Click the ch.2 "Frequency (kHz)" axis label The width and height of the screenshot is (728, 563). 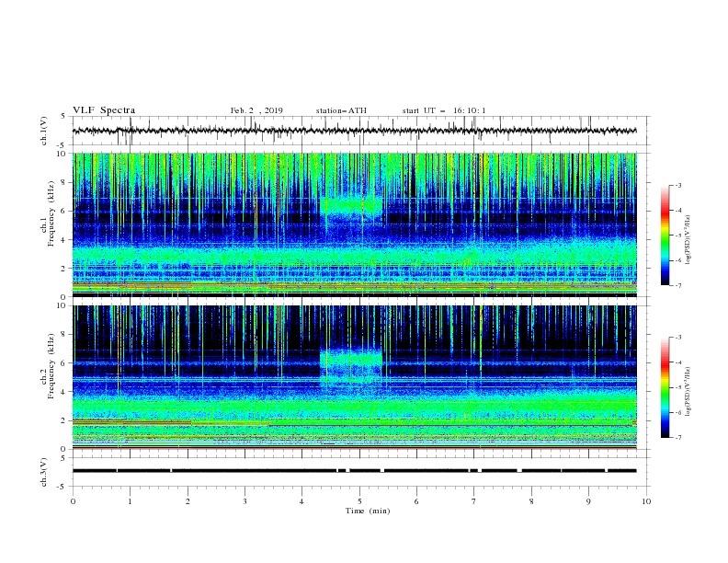51,365
